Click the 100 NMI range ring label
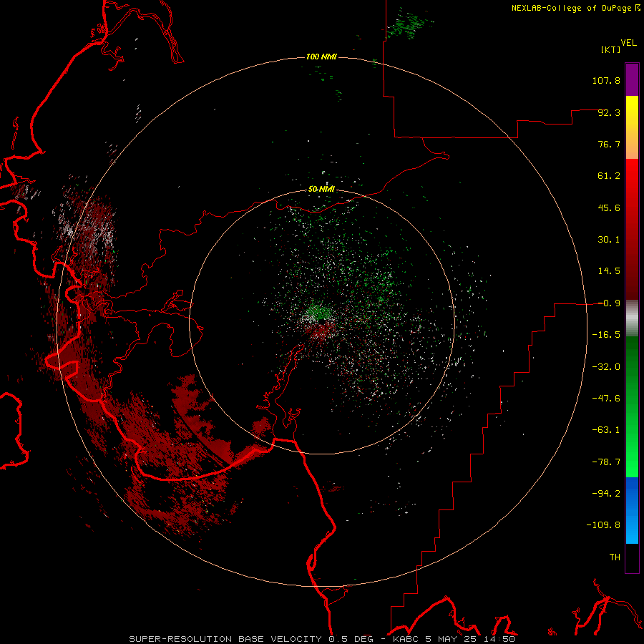The height and width of the screenshot is (644, 644). point(321,57)
